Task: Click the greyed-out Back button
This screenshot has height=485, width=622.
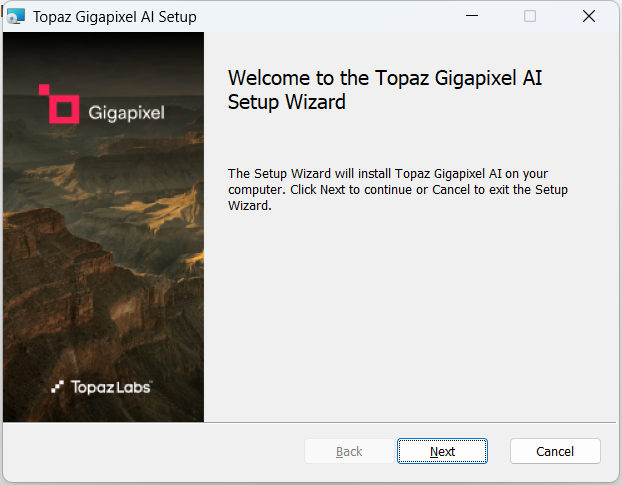Action: coord(349,451)
